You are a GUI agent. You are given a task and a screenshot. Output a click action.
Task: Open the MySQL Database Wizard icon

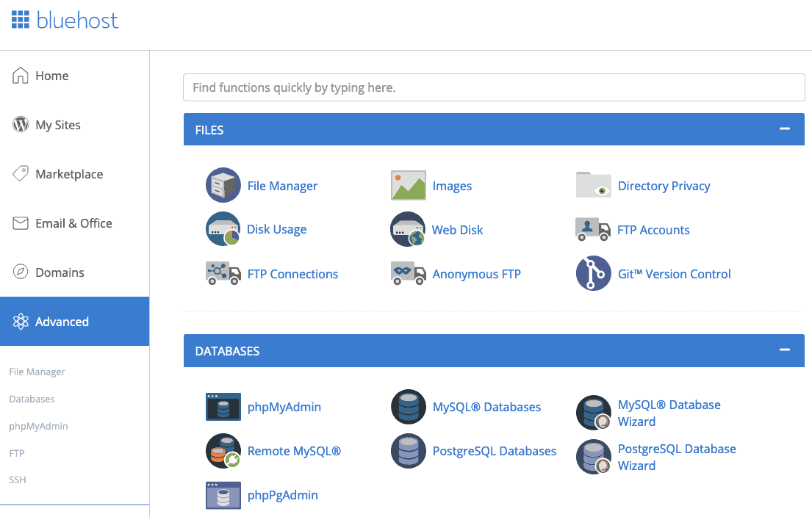point(594,413)
